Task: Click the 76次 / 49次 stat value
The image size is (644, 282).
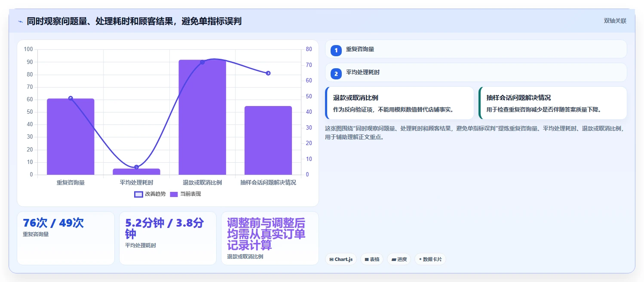Action: pyautogui.click(x=53, y=223)
